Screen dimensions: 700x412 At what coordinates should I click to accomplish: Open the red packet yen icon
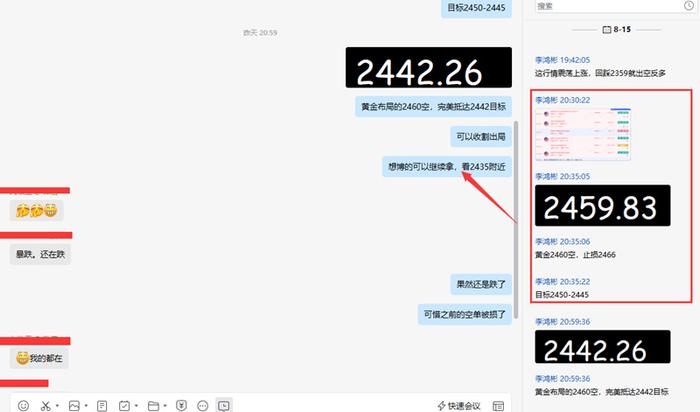click(181, 405)
